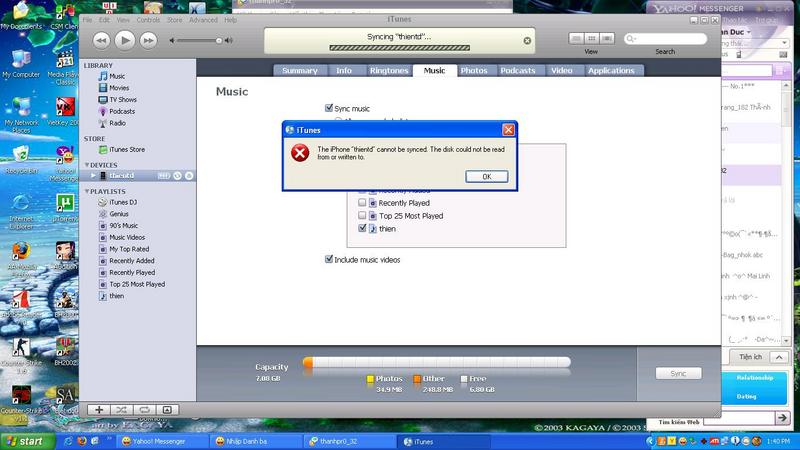The height and width of the screenshot is (450, 800).
Task: Collapse the DEVICES section in the sidebar
Action: tap(87, 164)
